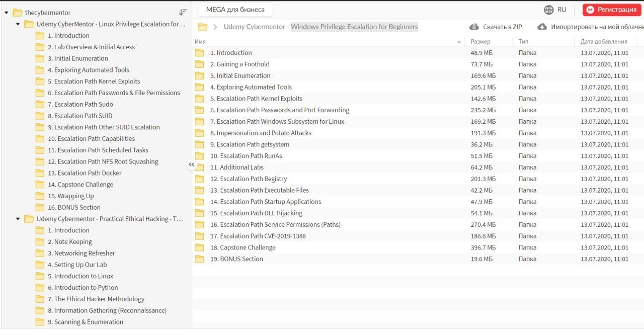
Task: Select 12. Escalation Path NFS Root Squashing
Action: tap(103, 161)
